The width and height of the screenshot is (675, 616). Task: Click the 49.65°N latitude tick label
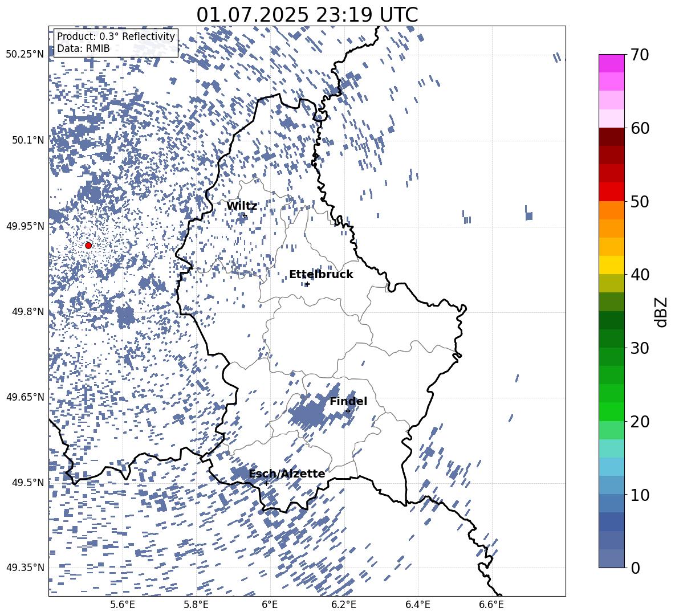pyautogui.click(x=25, y=397)
